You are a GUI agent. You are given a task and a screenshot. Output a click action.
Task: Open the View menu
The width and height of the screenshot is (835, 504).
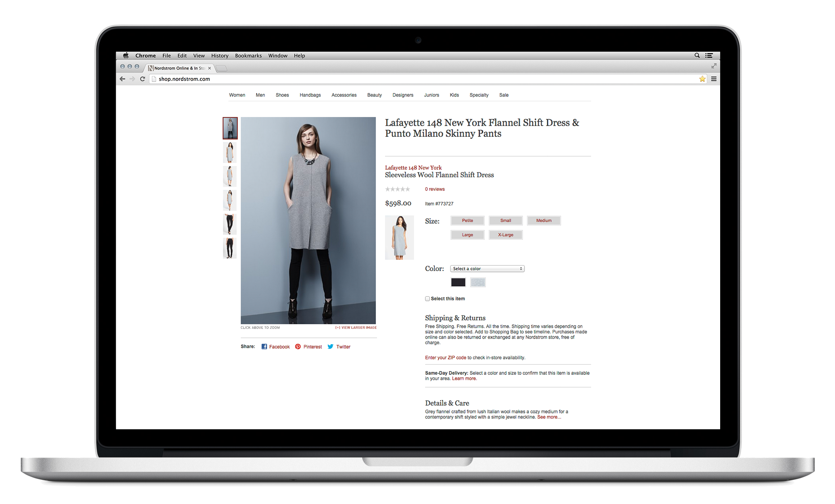click(199, 56)
